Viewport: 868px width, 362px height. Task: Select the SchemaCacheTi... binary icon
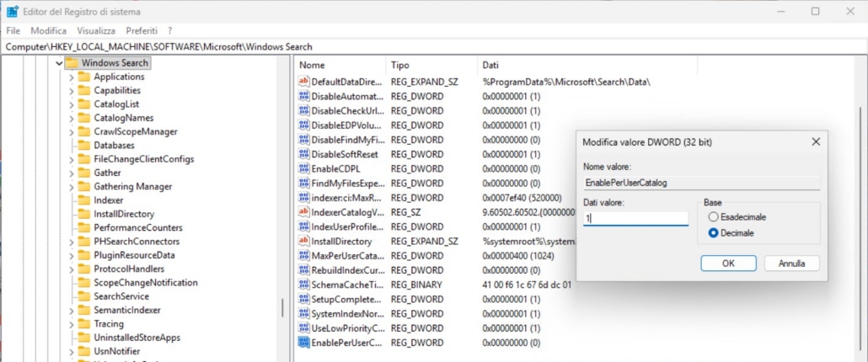(x=303, y=285)
